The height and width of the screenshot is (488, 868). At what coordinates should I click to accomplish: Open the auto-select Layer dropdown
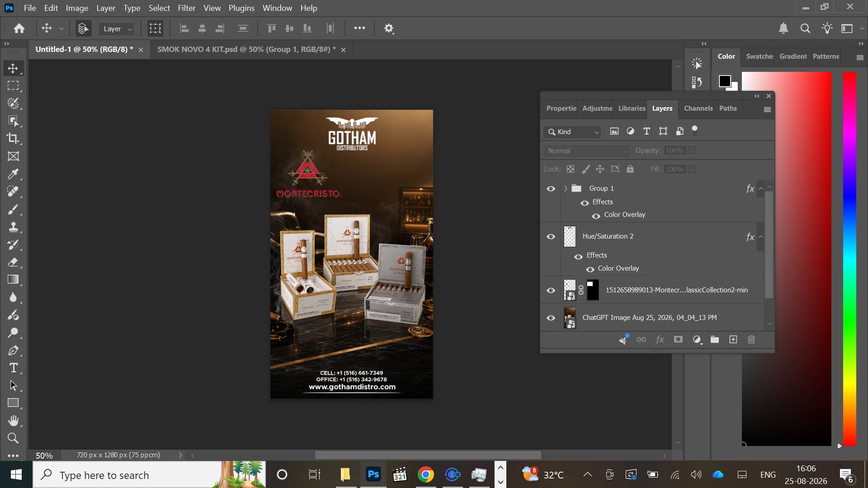117,29
